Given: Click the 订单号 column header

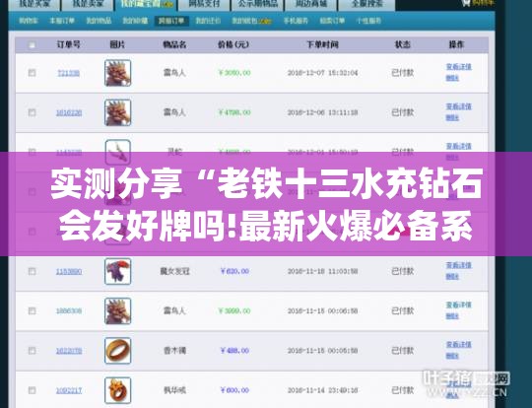Looking at the screenshot, I should (x=69, y=44).
